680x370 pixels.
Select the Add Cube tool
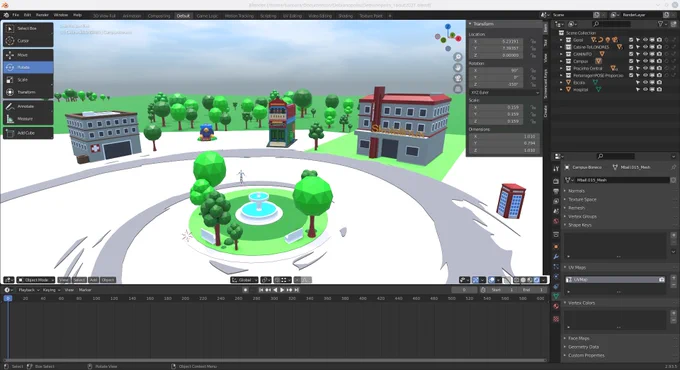pyautogui.click(x=28, y=133)
